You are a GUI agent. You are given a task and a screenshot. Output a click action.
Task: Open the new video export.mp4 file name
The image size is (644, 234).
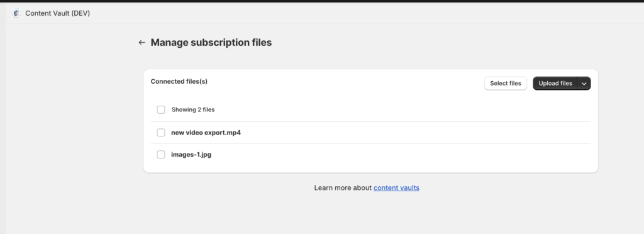click(x=206, y=133)
